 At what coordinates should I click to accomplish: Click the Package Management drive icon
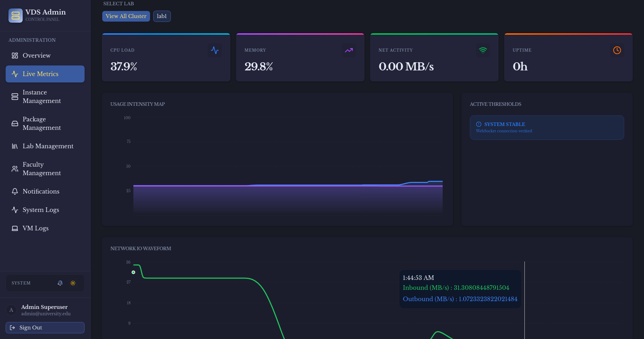[x=15, y=123]
